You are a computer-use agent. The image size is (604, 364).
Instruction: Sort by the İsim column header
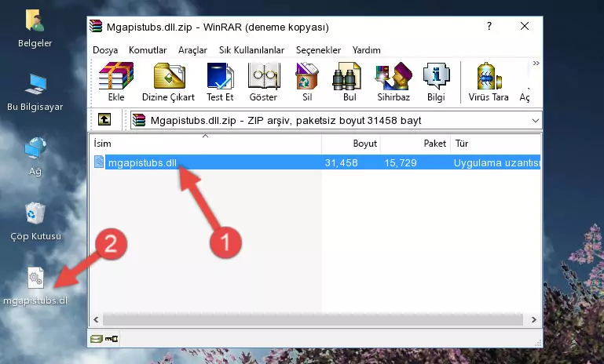click(206, 144)
